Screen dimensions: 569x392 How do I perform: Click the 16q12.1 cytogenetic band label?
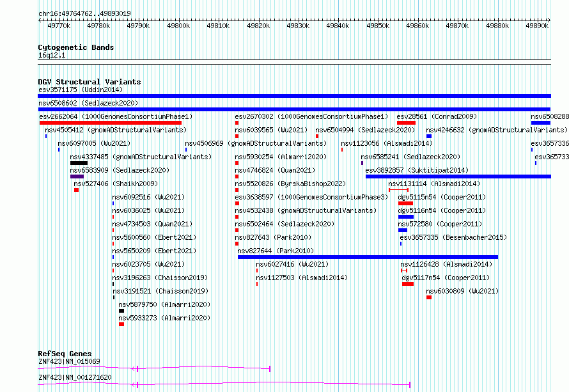tap(52, 55)
